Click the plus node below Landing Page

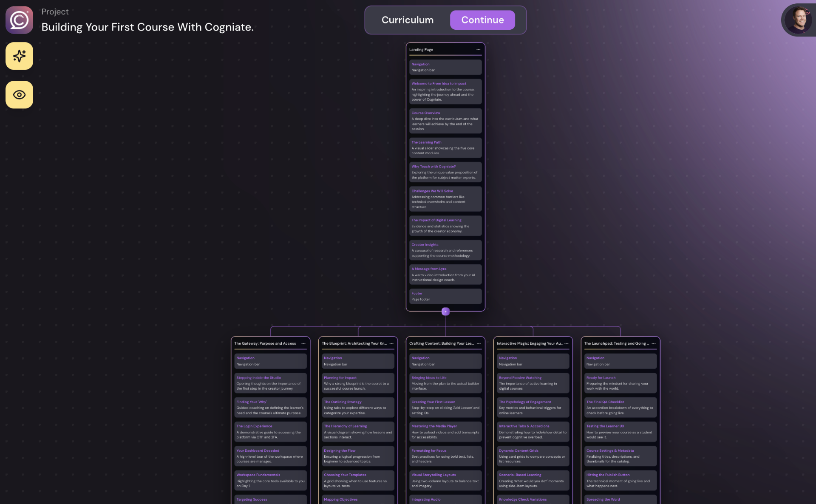(445, 311)
